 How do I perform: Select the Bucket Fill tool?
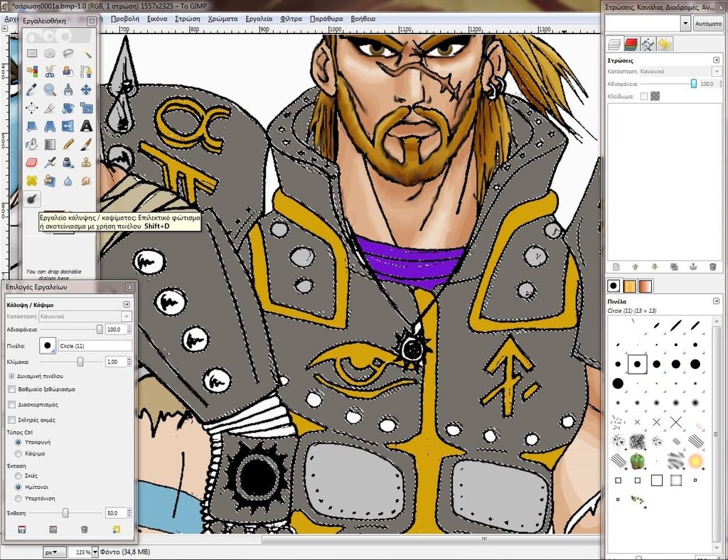pos(31,144)
